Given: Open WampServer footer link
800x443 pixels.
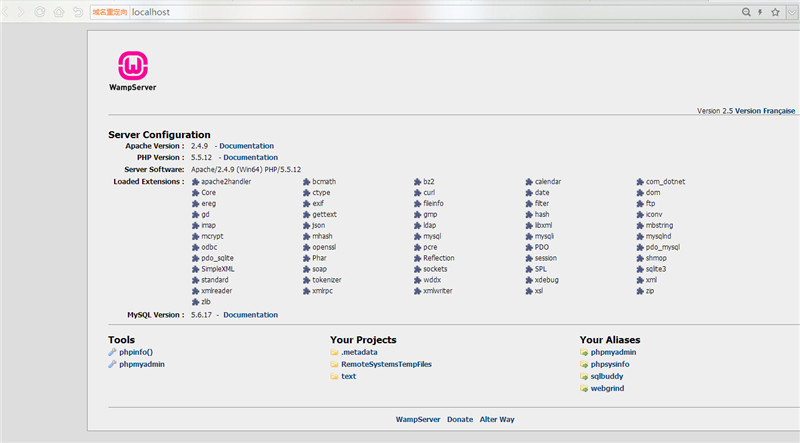Looking at the screenshot, I should coord(418,420).
